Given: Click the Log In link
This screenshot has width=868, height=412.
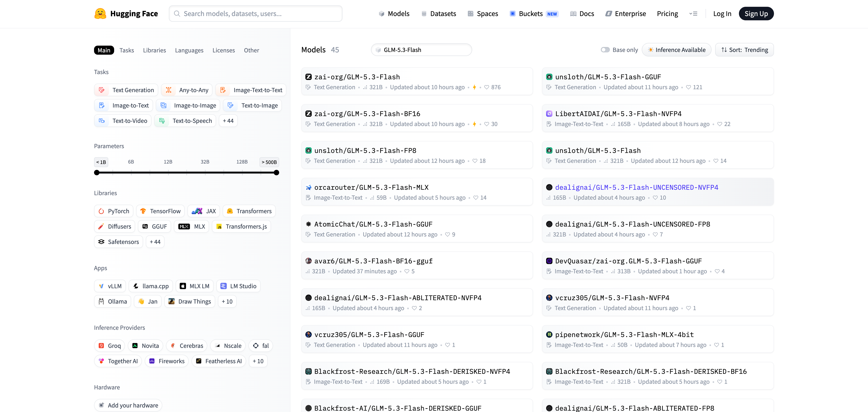Looking at the screenshot, I should tap(722, 14).
